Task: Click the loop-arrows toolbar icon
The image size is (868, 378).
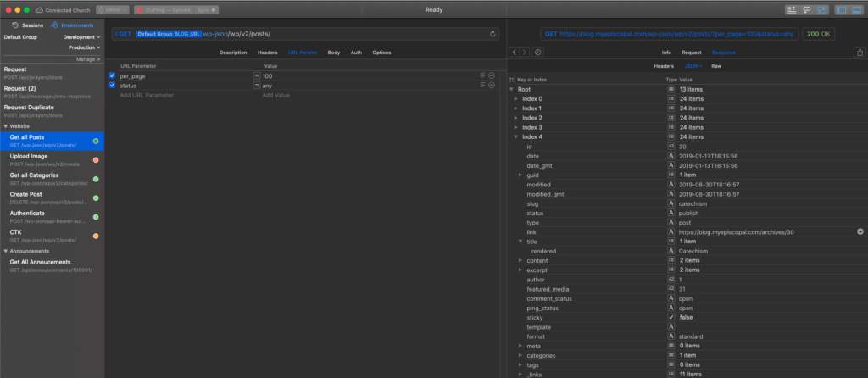Action: point(808,10)
